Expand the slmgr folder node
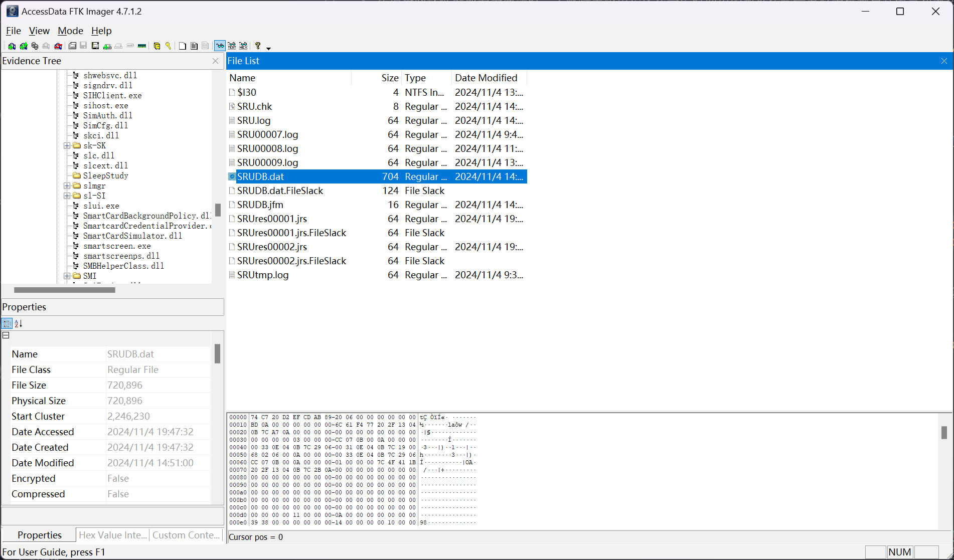The width and height of the screenshot is (954, 560). pos(67,186)
